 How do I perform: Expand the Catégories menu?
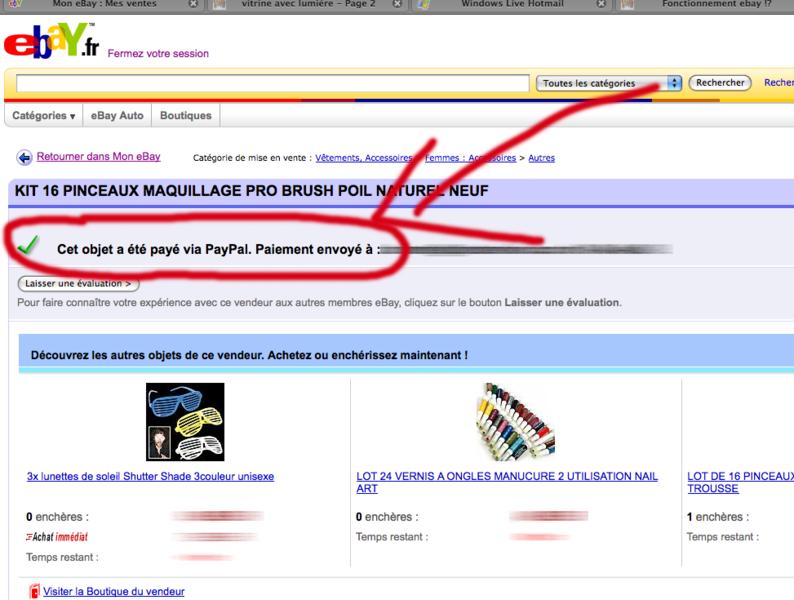tap(43, 116)
